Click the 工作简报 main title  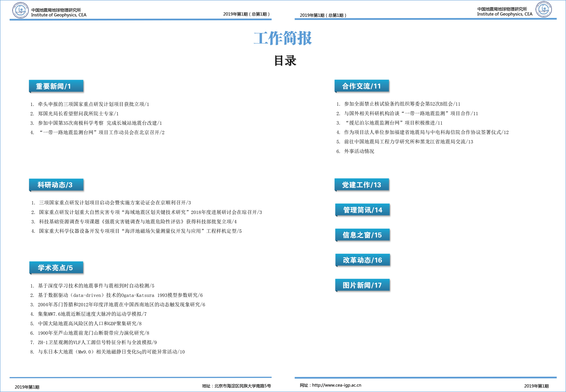click(x=283, y=38)
